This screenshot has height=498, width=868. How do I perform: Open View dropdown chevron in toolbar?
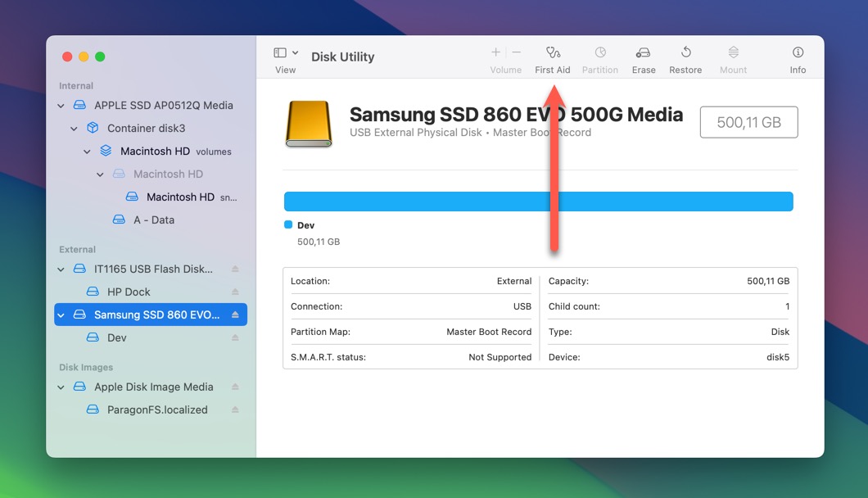tap(295, 52)
